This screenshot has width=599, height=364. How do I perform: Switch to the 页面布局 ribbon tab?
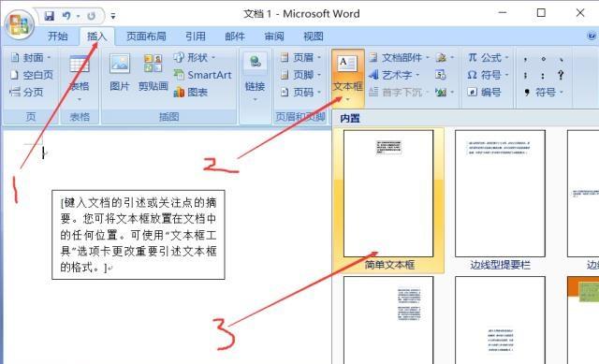click(146, 36)
